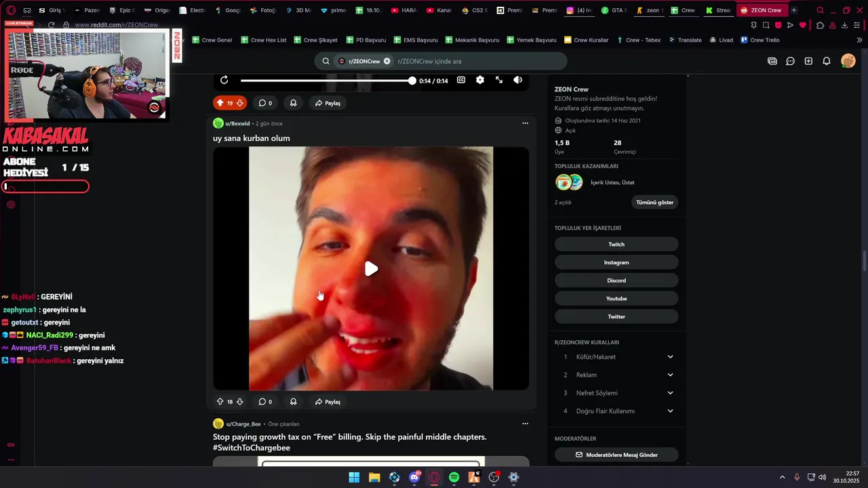Image resolution: width=868 pixels, height=488 pixels.
Task: Open the Reddit chat icon
Action: click(790, 61)
